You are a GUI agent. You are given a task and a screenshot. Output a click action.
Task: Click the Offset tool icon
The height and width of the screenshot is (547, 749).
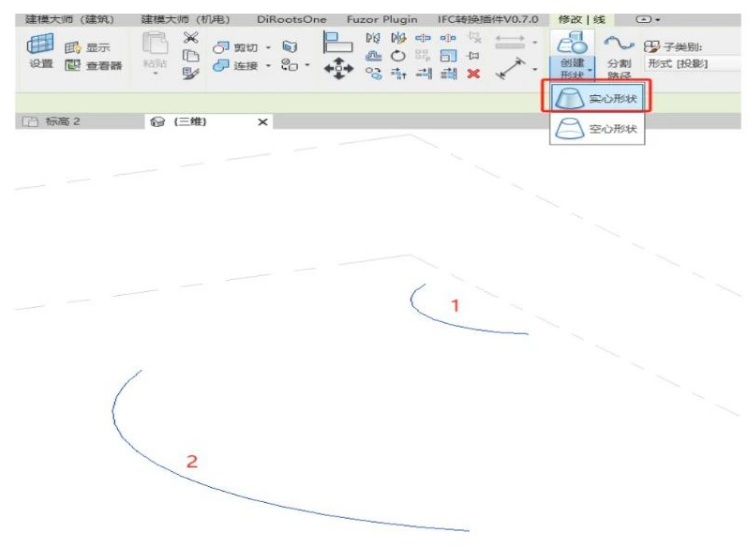[373, 55]
